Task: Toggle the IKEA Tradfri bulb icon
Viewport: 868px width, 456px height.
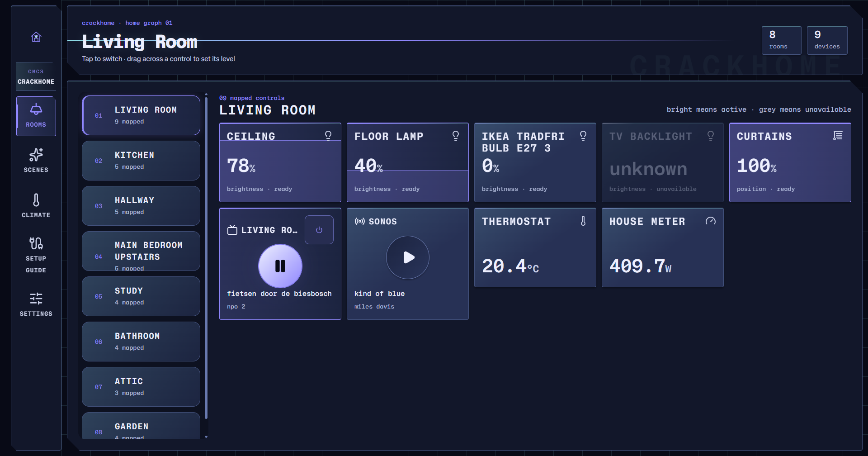Action: pos(583,136)
